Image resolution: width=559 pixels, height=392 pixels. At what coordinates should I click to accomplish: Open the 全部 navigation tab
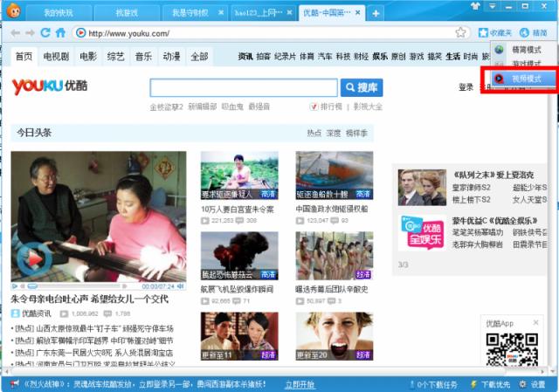coord(199,56)
